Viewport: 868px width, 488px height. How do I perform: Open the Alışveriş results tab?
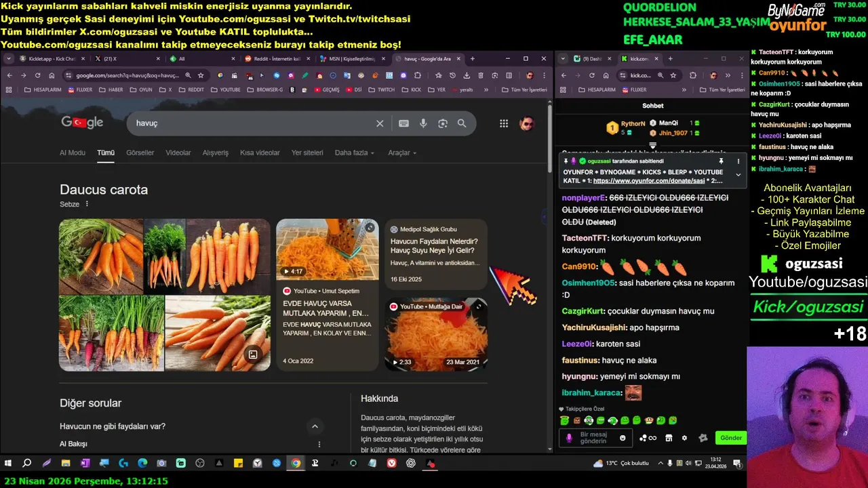coord(216,153)
